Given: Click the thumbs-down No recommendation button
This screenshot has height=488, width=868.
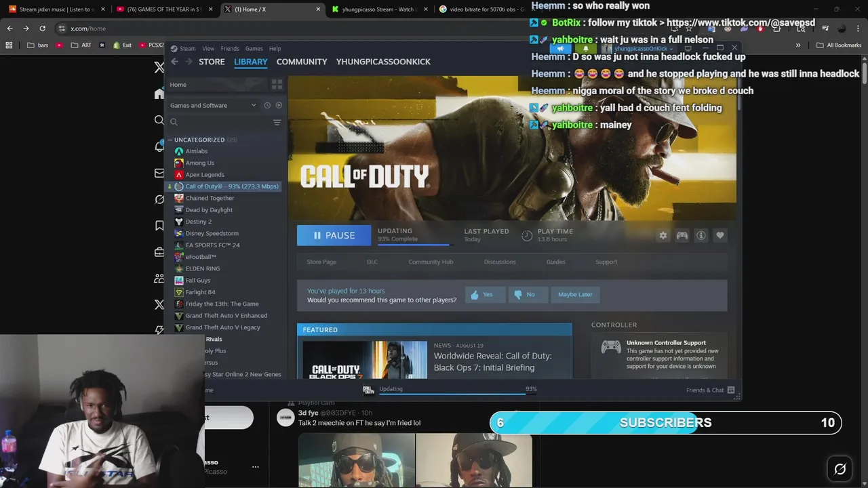Looking at the screenshot, I should coord(528,294).
